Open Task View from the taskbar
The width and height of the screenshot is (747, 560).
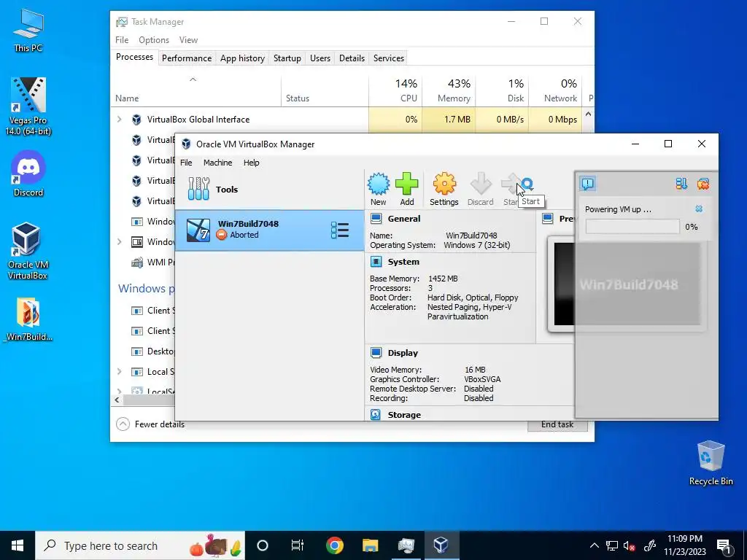[298, 545]
